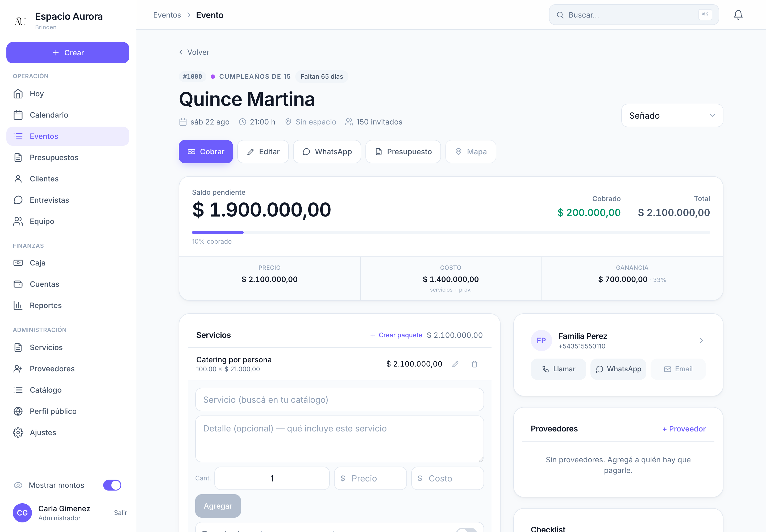The width and height of the screenshot is (766, 532).
Task: Click the Cobrar button
Action: click(x=206, y=152)
